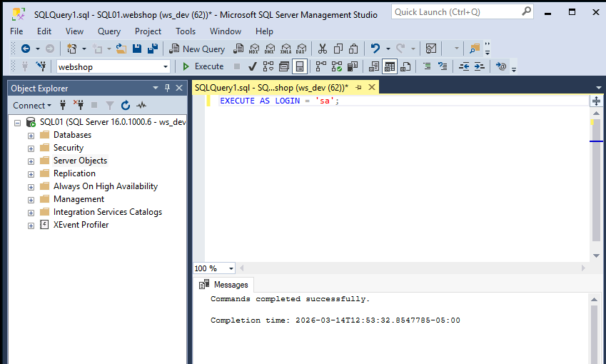The height and width of the screenshot is (364, 606).
Task: Click the Uncomment selected lines icon
Action: click(x=443, y=66)
